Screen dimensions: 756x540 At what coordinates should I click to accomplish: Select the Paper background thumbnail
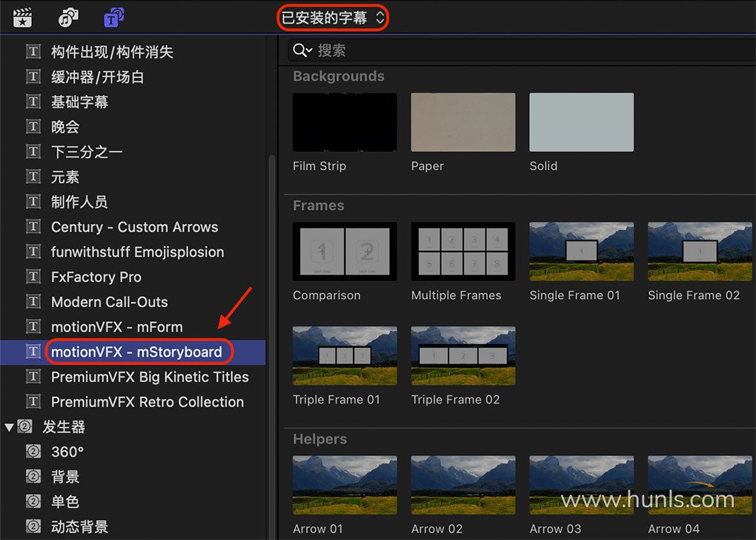(x=463, y=122)
